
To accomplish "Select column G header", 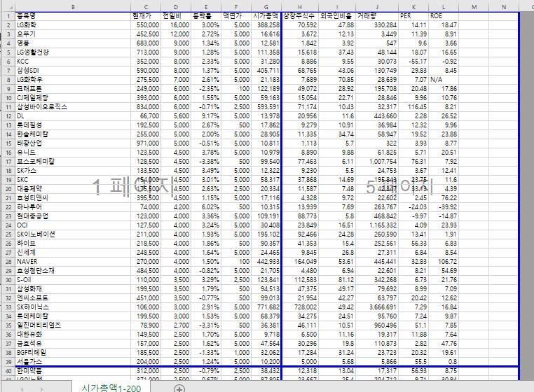I will pos(266,7).
